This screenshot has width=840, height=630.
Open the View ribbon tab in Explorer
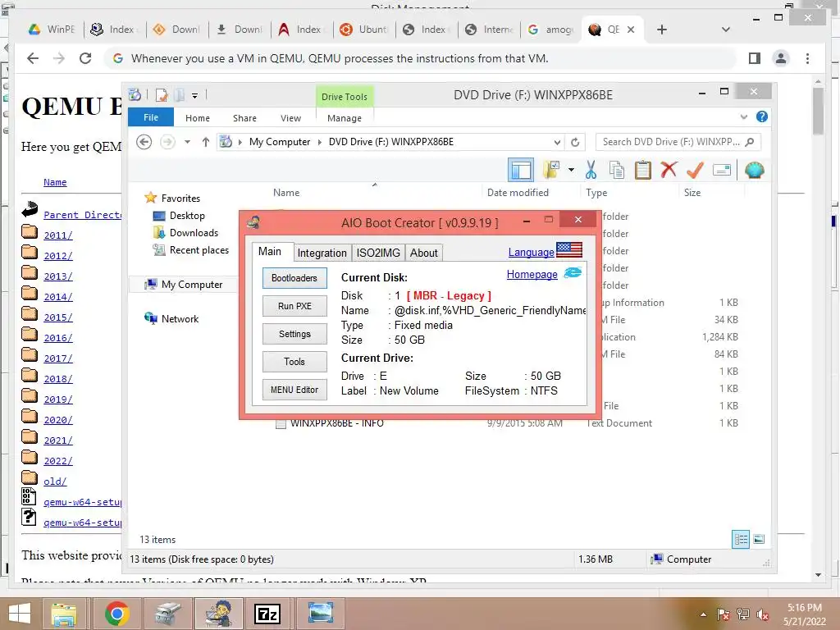pos(291,118)
